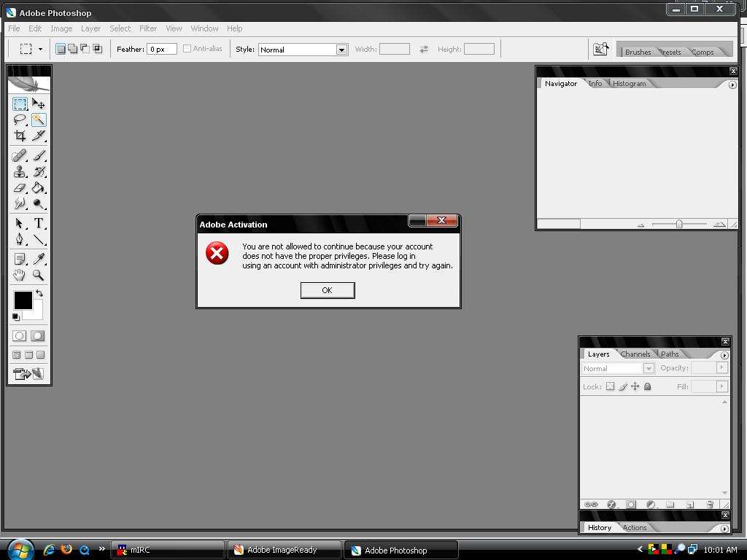Open the File menu
Image resolution: width=747 pixels, height=560 pixels.
tap(15, 28)
